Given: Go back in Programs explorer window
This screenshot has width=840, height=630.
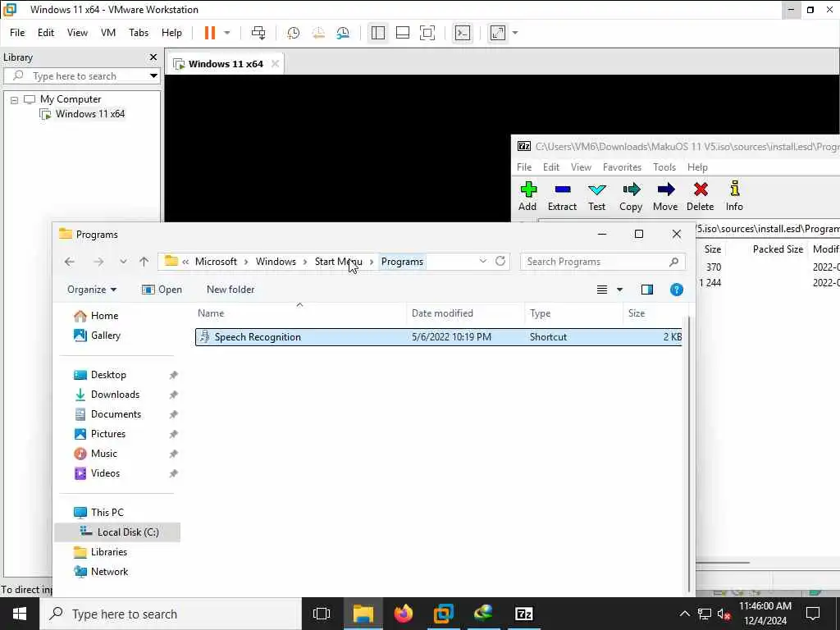Looking at the screenshot, I should coord(70,262).
